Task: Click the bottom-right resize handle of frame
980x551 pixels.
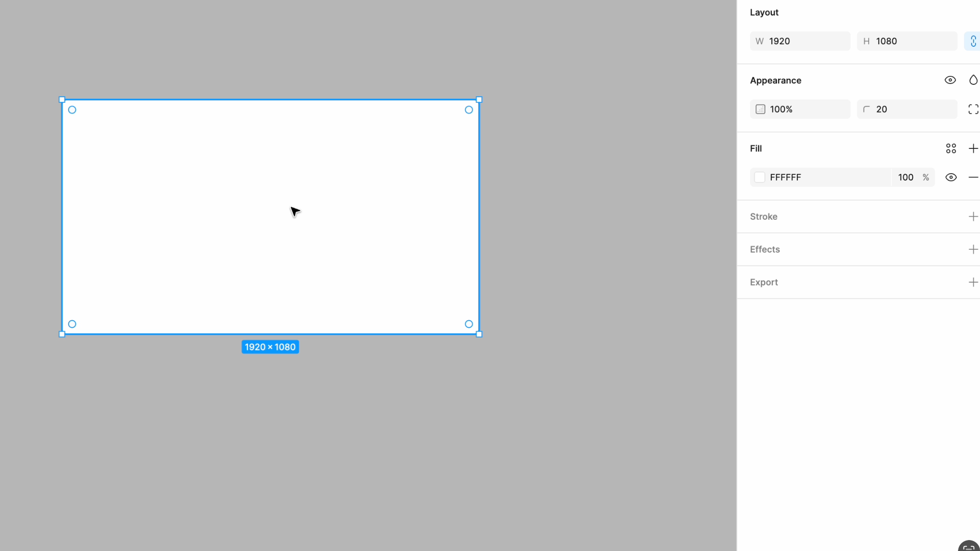Action: pyautogui.click(x=479, y=334)
